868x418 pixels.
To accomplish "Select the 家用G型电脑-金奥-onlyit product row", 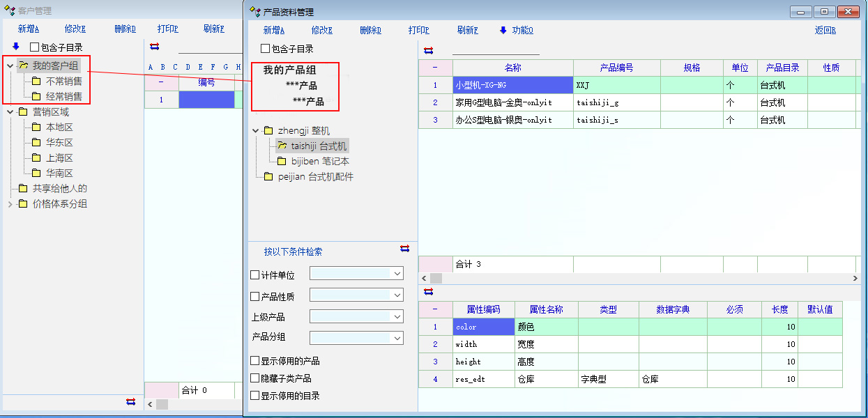I will coord(512,102).
